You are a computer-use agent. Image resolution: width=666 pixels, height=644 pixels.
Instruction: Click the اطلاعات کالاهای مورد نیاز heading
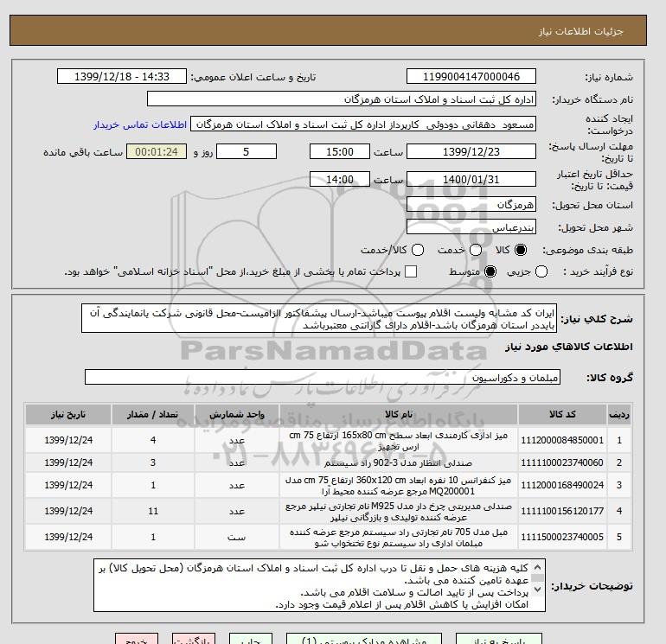click(569, 347)
